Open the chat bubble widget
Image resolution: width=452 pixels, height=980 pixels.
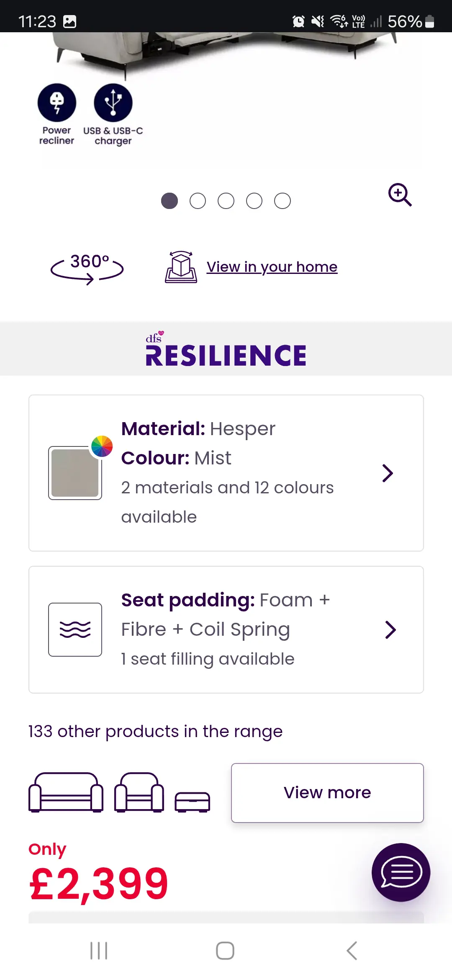click(401, 872)
